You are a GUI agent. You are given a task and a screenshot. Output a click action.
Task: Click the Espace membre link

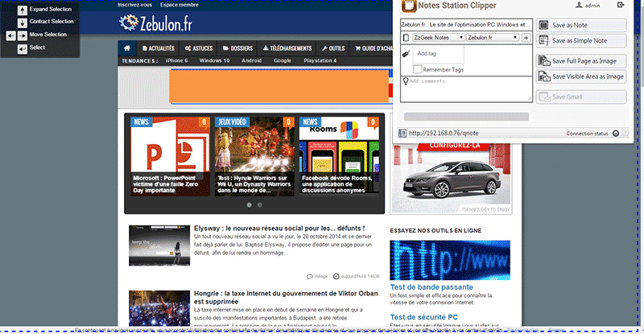pos(180,5)
